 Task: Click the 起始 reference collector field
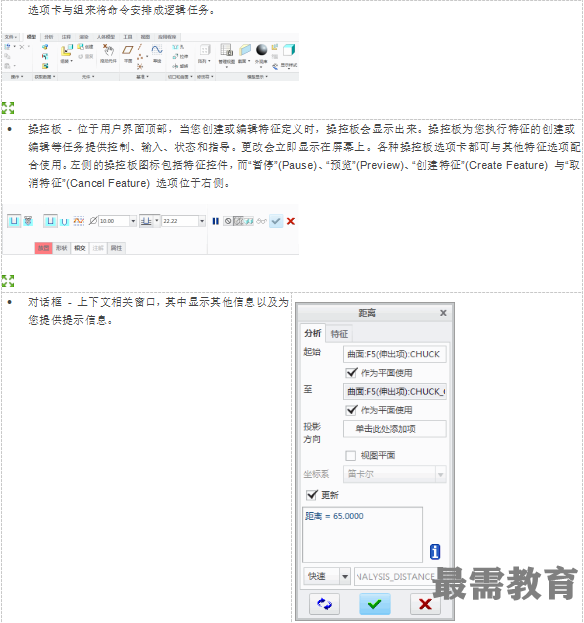pos(394,354)
